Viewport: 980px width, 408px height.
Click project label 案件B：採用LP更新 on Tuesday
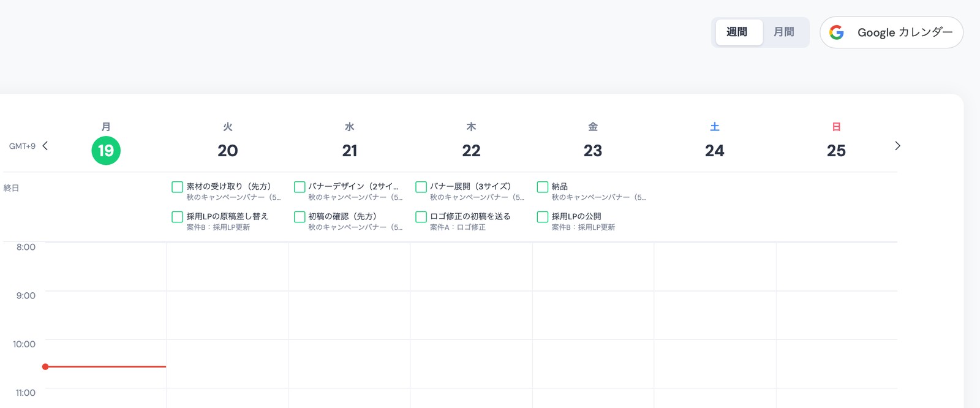tap(218, 227)
